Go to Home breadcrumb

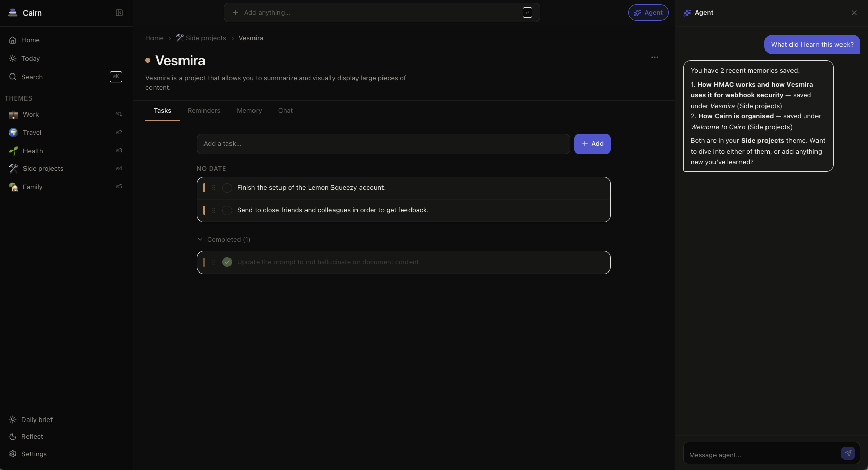155,38
